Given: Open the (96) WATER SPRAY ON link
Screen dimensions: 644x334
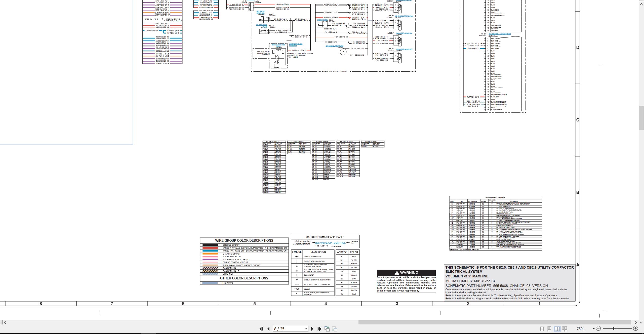Looking at the screenshot, I should click(x=404, y=33).
